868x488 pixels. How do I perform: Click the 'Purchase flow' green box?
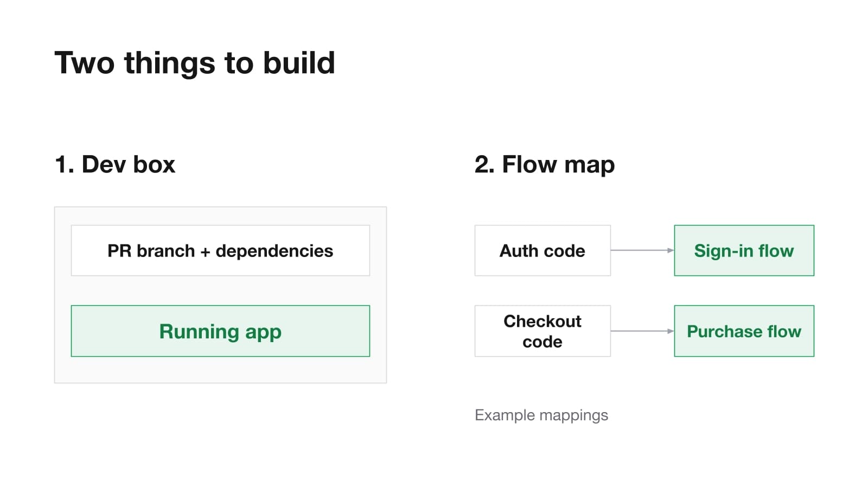click(x=744, y=331)
